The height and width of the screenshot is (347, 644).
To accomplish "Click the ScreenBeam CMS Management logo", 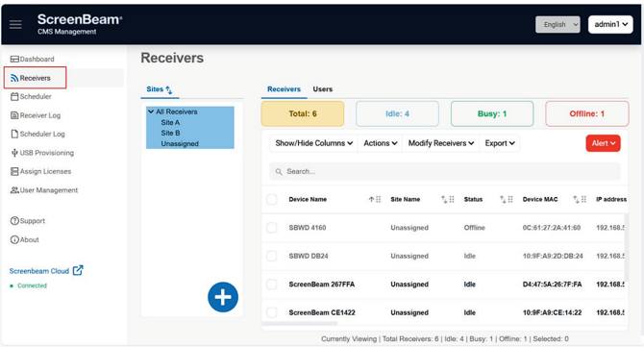I will point(80,25).
